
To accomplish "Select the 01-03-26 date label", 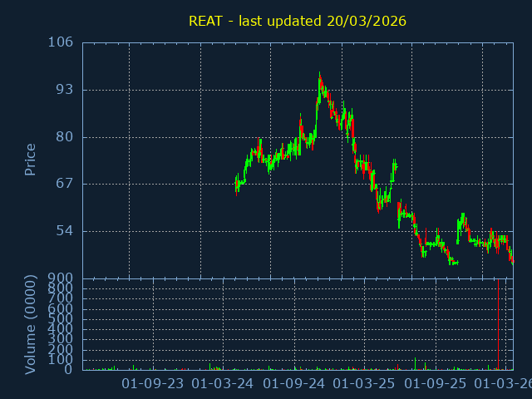I will pos(502,384).
